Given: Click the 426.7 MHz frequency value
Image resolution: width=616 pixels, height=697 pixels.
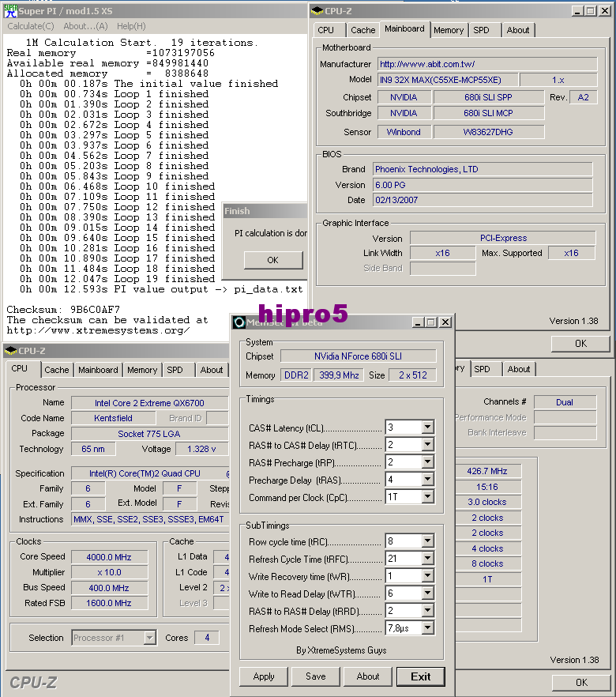Looking at the screenshot, I should (x=487, y=471).
